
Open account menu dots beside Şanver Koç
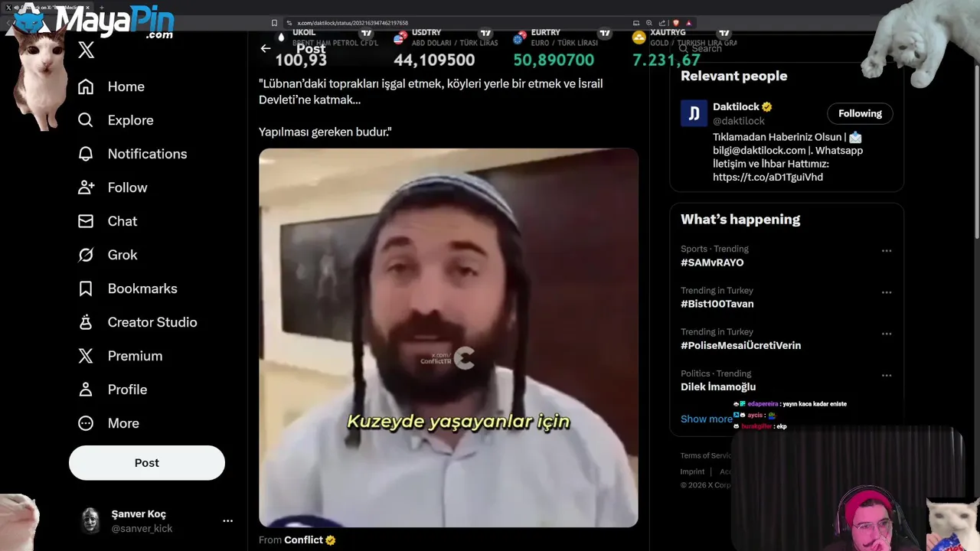click(x=227, y=520)
